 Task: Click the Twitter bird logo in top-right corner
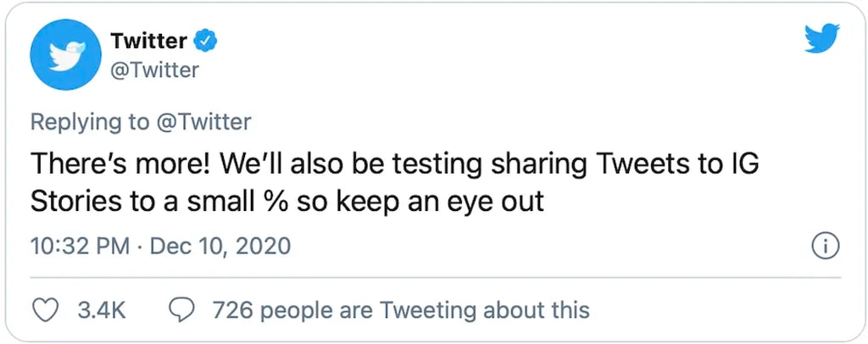(821, 39)
